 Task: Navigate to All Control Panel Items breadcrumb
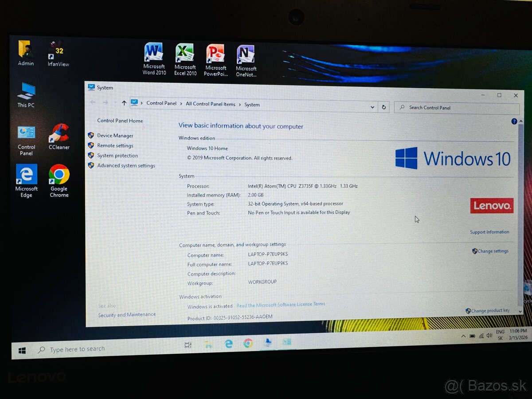pos(210,104)
